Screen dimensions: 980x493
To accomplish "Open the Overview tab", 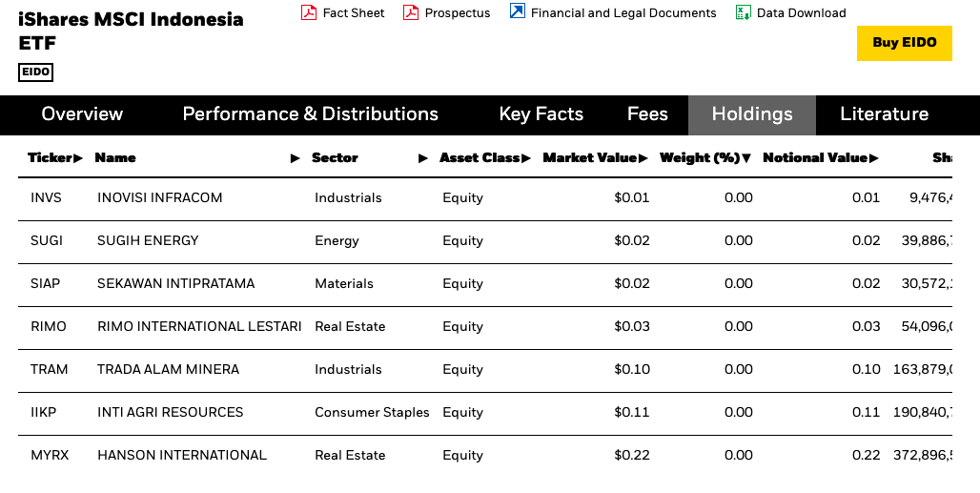I will (x=82, y=114).
